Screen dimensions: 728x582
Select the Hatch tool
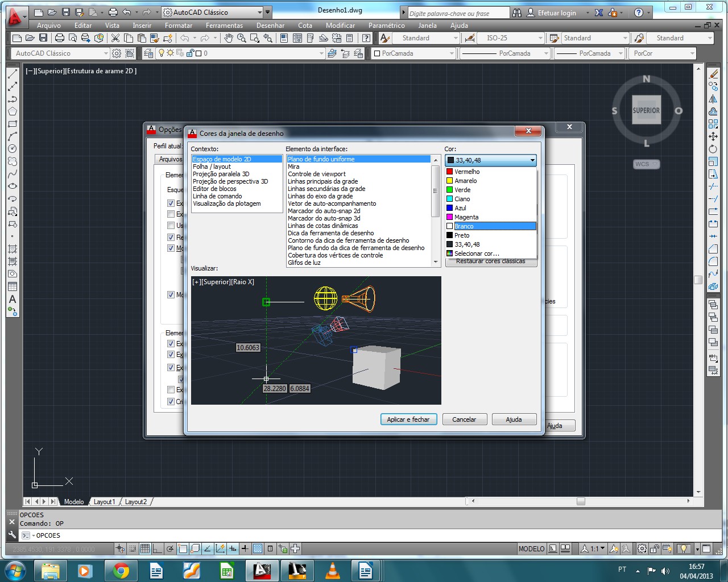[13, 249]
